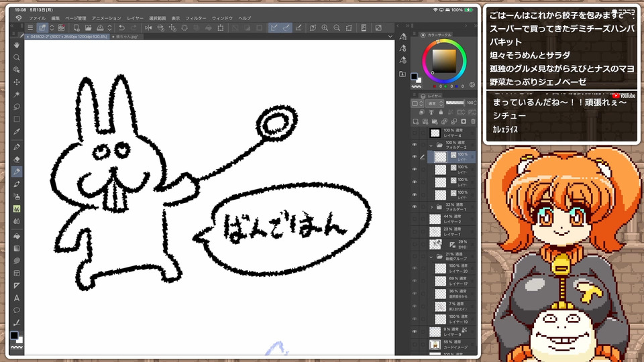644x362 pixels.
Task: Show the hidden レイヤー 4 layer
Action: (415, 133)
